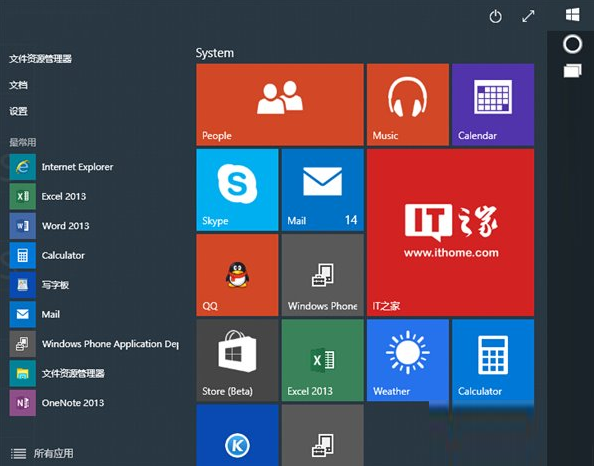Click the all apps list icon

tap(18, 453)
